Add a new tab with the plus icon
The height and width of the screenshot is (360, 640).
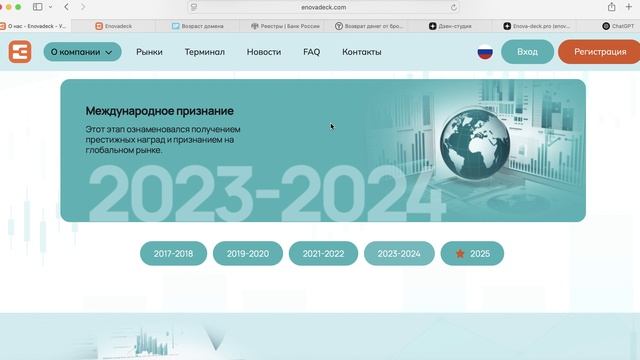629,7
